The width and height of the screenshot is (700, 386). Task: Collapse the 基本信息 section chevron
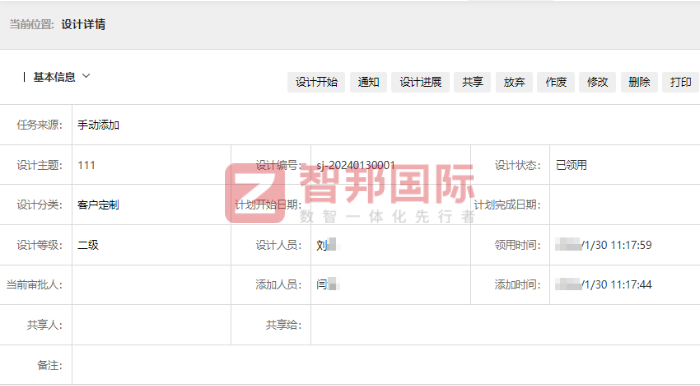[86, 76]
